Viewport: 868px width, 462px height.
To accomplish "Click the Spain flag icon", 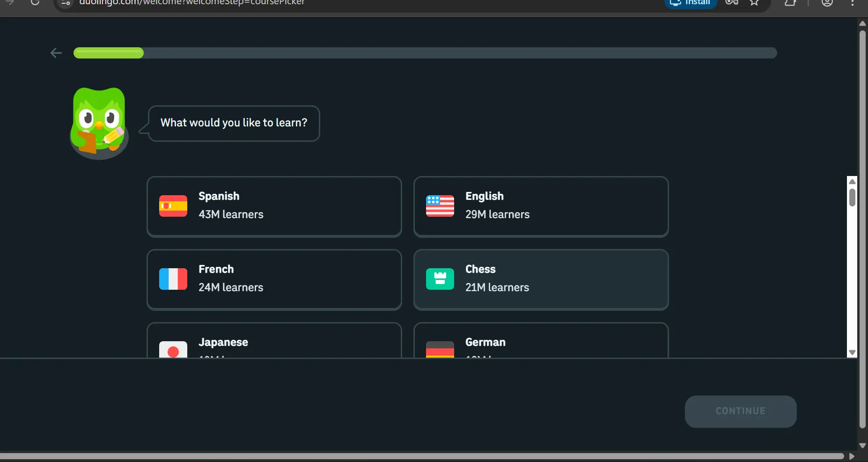I will 173,206.
